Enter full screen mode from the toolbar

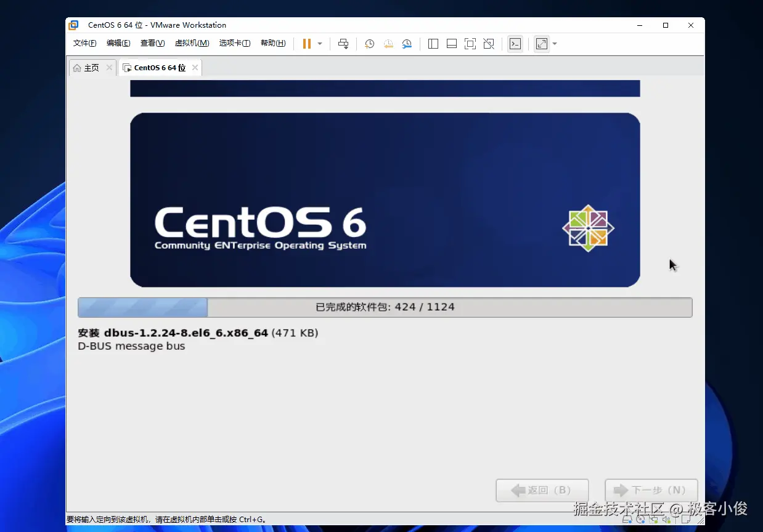(x=470, y=44)
